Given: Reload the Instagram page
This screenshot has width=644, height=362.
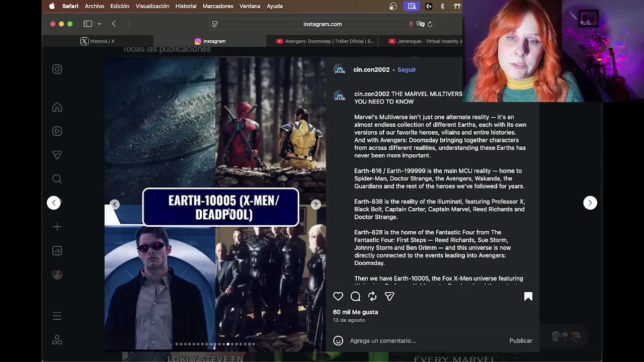Looking at the screenshot, I should click(430, 24).
